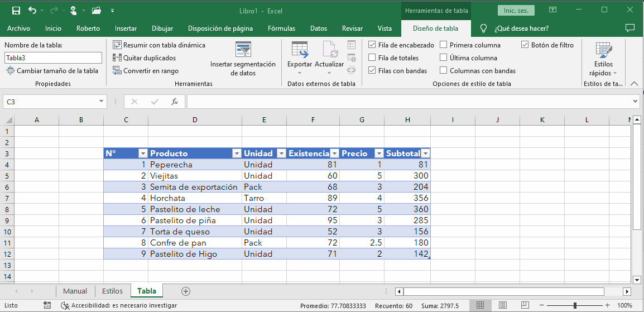Click the zoom slider handle

point(575,305)
